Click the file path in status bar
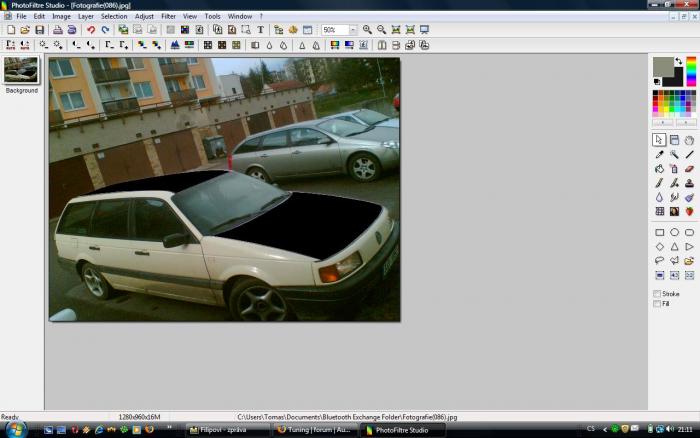The width and height of the screenshot is (700, 438). [x=347, y=417]
